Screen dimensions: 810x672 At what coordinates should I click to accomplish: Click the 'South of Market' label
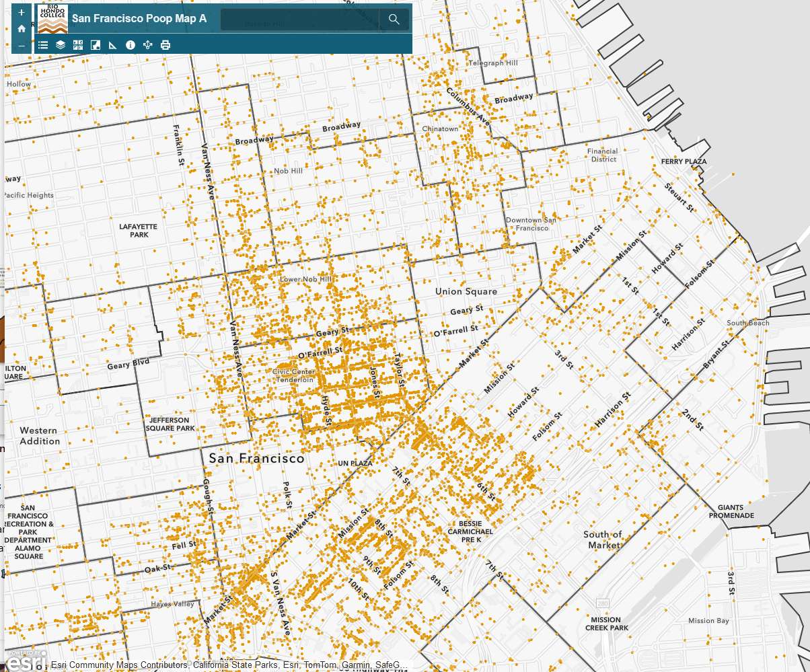point(603,539)
